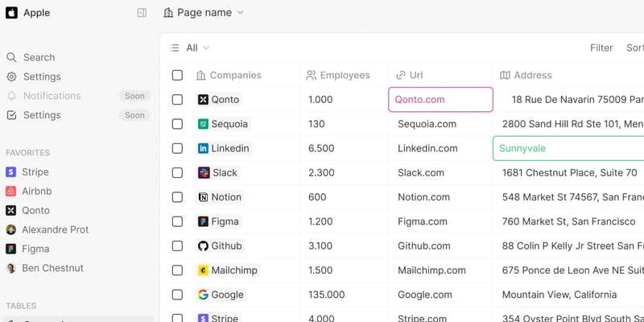Check the Figma row checkbox
This screenshot has height=322, width=644.
point(177,222)
